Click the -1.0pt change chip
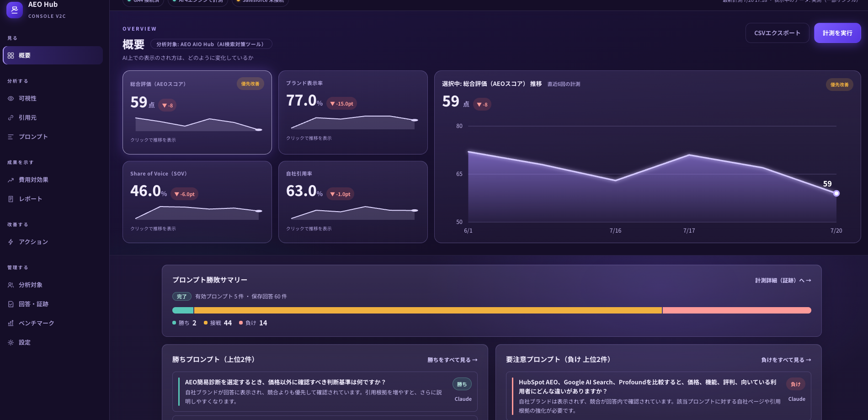The image size is (868, 420). click(x=340, y=194)
